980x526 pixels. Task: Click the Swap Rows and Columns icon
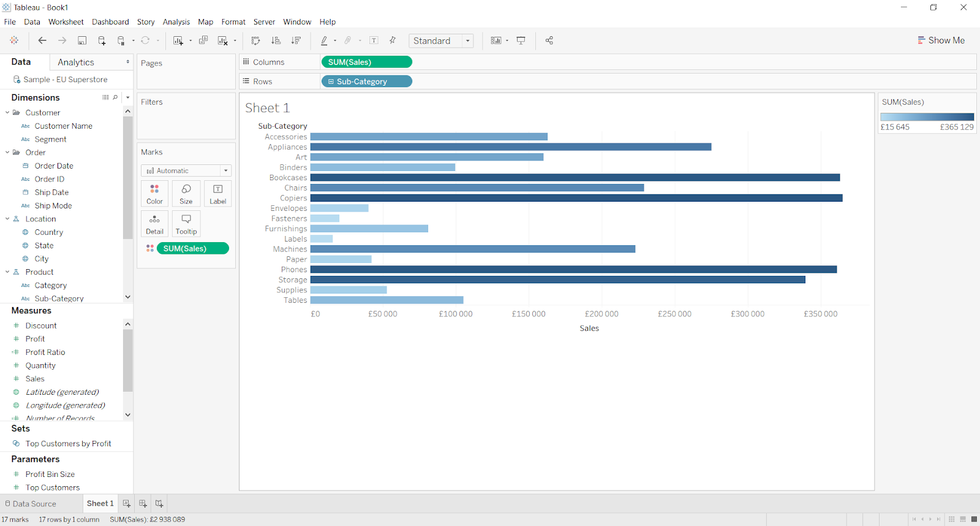[x=255, y=40]
